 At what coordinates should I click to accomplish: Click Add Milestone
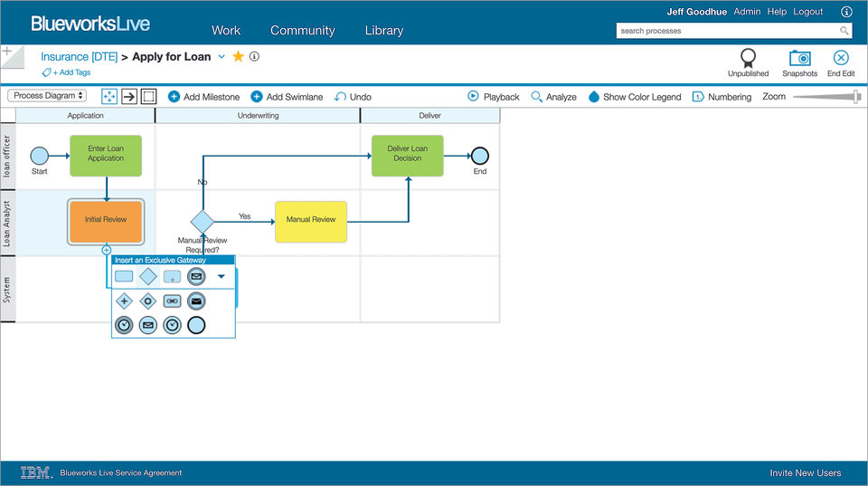203,97
